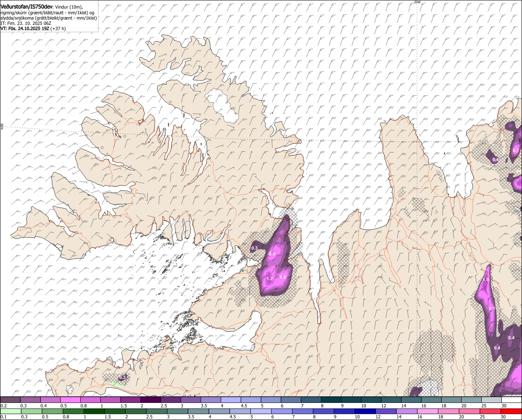
Task: Click the 0.3 value near the bottom-left coast
Action: pyautogui.click(x=122, y=377)
